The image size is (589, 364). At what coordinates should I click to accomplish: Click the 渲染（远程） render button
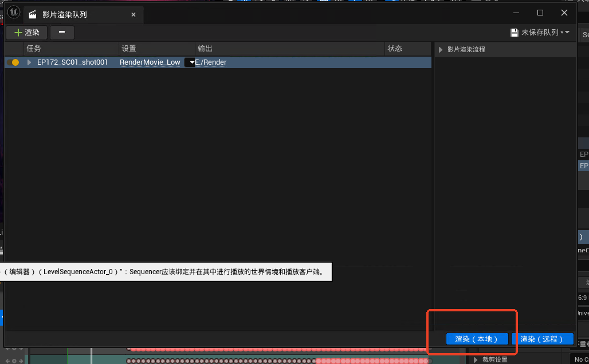pyautogui.click(x=542, y=339)
